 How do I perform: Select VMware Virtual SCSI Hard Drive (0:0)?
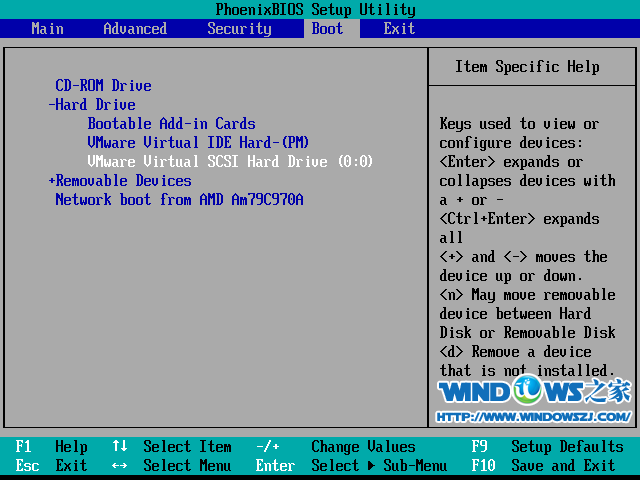pos(230,162)
